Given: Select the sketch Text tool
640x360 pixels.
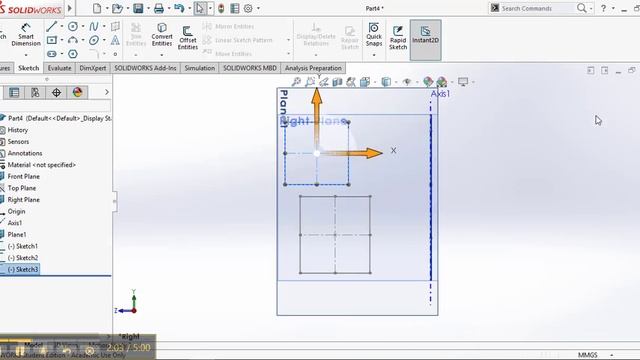Looking at the screenshot, I should [x=116, y=40].
